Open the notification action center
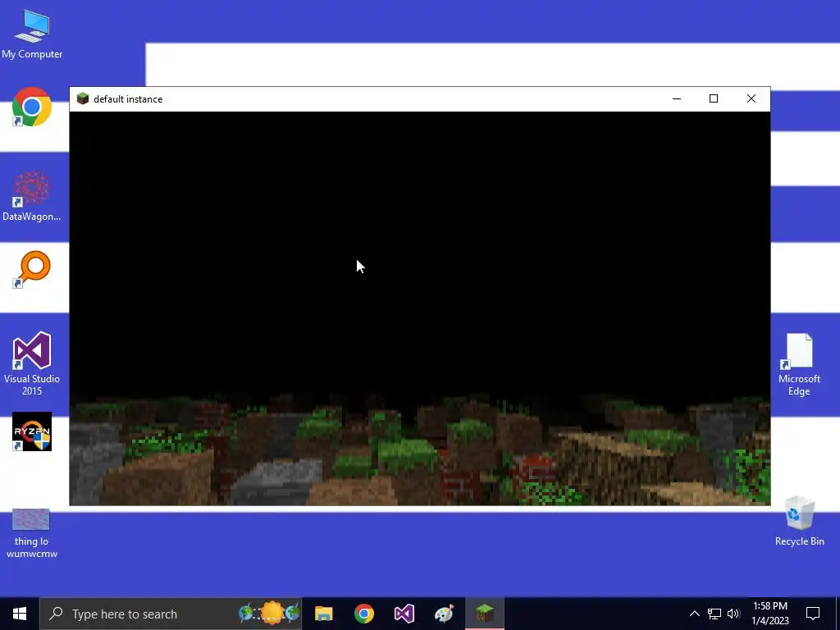 point(813,614)
